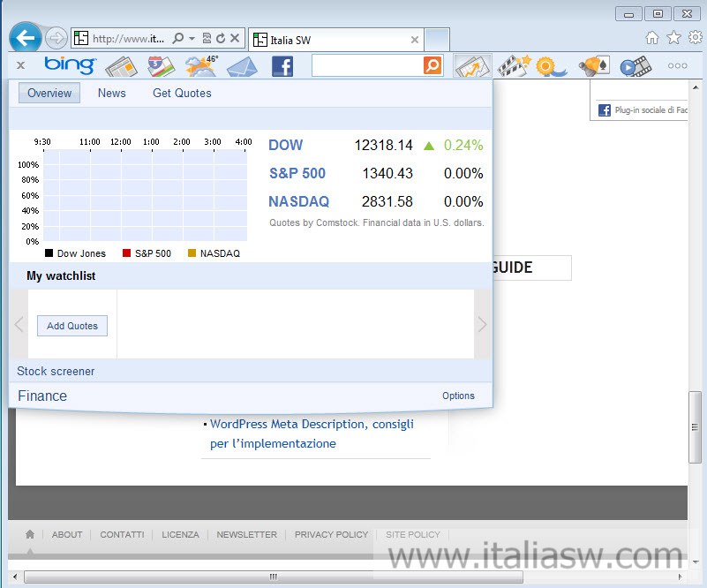Open the Weather icon showing 46°
The image size is (707, 588).
click(x=202, y=66)
